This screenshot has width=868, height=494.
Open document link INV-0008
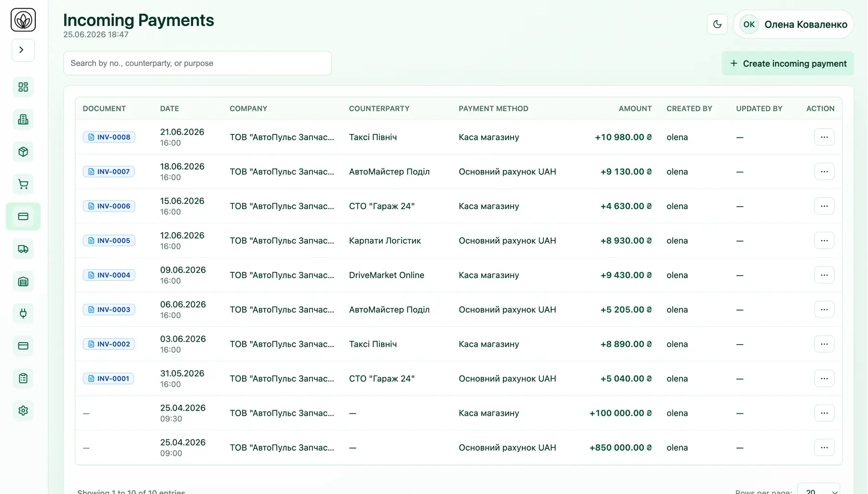coord(109,137)
